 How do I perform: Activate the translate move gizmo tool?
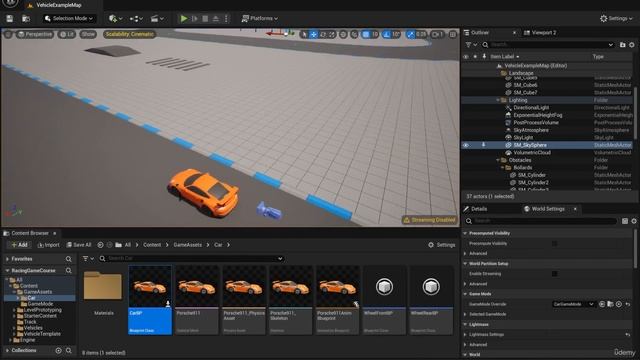(x=313, y=35)
